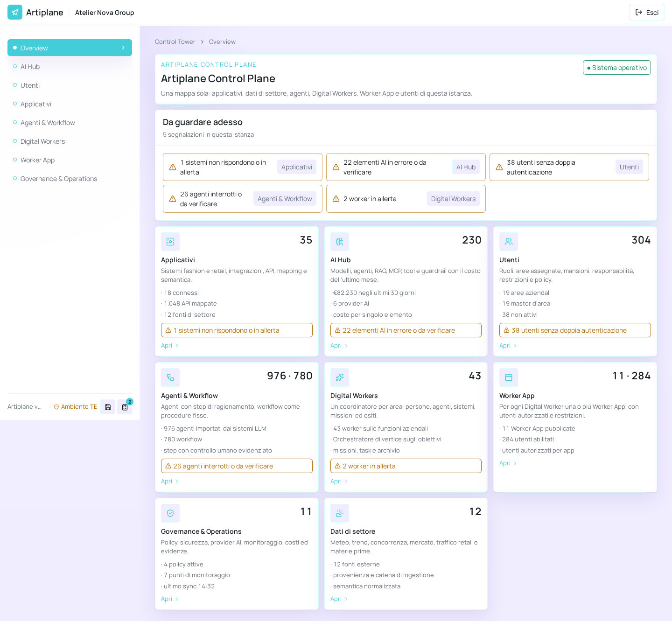Open AI Hub in the sidebar
Screen dimensions: 672x621
(x=70, y=67)
